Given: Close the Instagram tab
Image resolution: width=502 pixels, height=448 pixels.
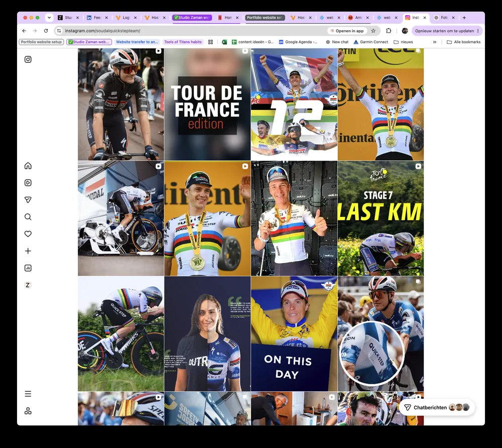Looking at the screenshot, I should [x=425, y=18].
